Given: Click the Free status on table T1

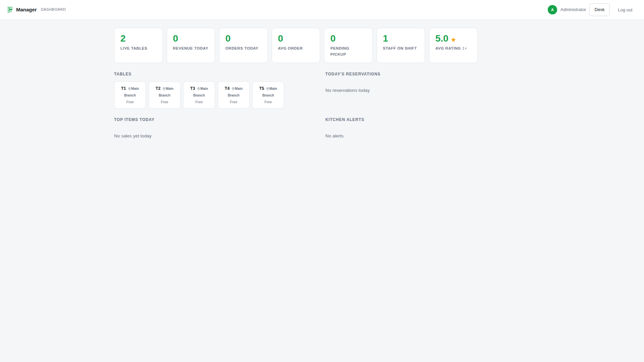Looking at the screenshot, I should point(130,102).
